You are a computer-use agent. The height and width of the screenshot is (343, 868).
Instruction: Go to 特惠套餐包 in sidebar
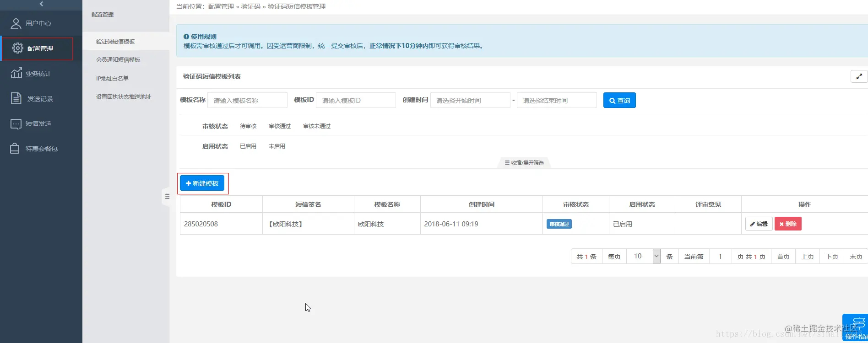pyautogui.click(x=42, y=149)
